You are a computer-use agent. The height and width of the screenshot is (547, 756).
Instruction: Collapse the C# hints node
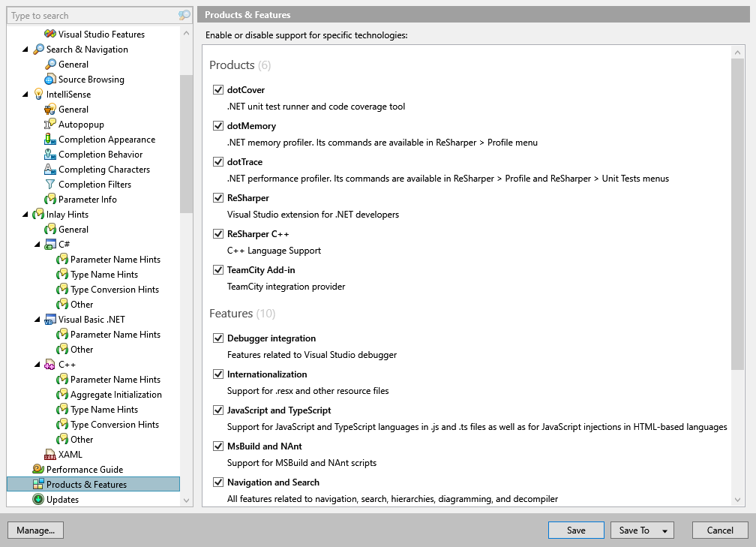click(37, 244)
